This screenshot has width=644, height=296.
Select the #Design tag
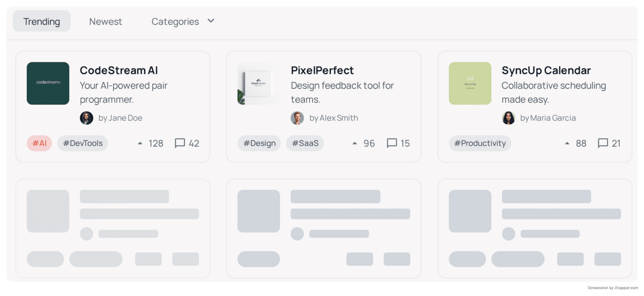click(x=259, y=143)
